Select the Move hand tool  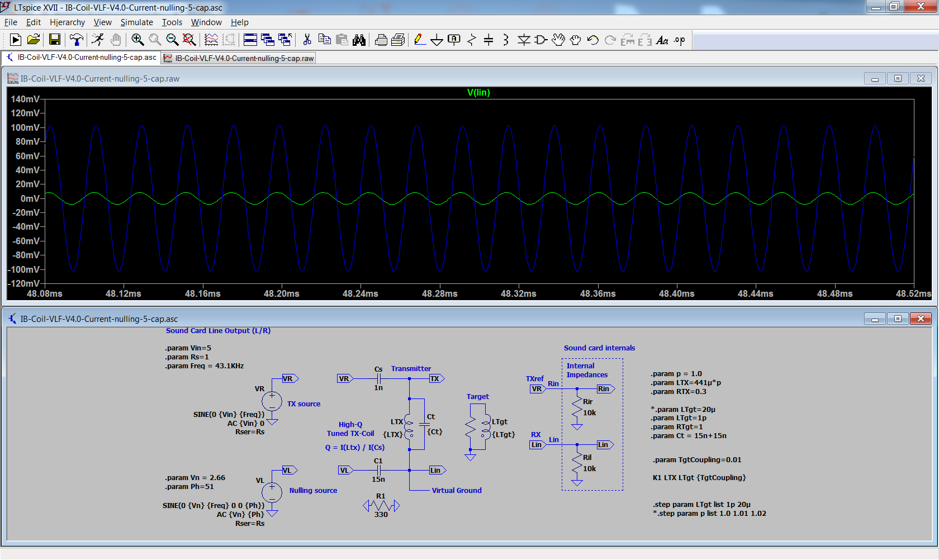coord(558,40)
